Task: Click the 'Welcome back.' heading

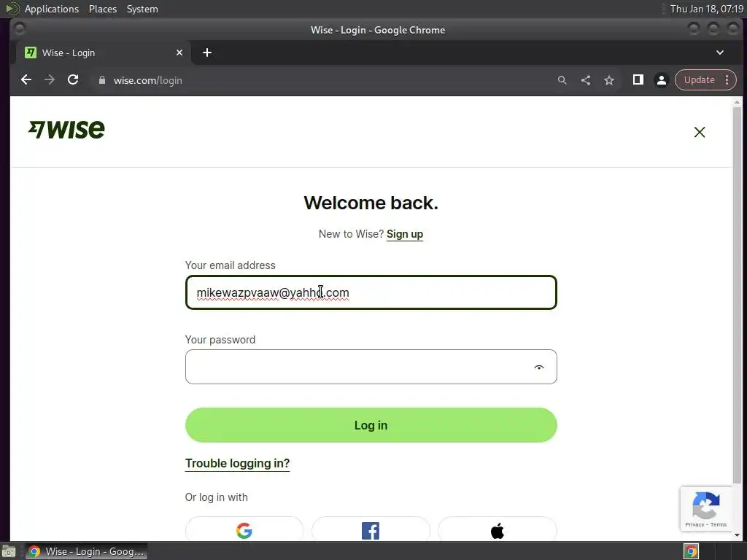Action: [x=371, y=203]
